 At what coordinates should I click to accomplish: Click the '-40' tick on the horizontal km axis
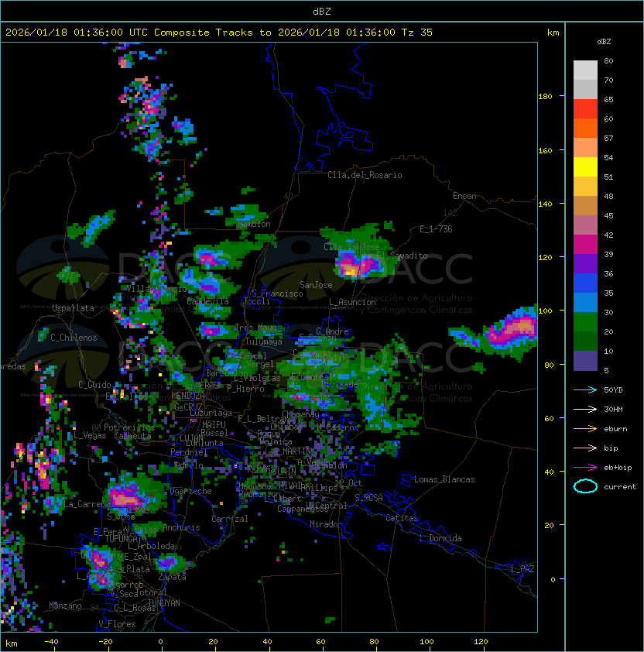[52, 642]
